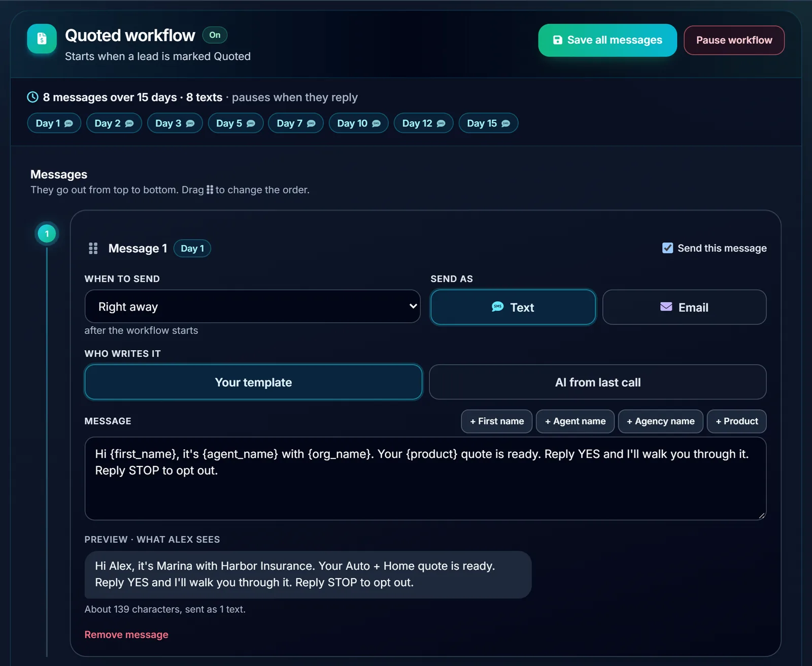Click the On status badge
The height and width of the screenshot is (666, 812).
215,35
